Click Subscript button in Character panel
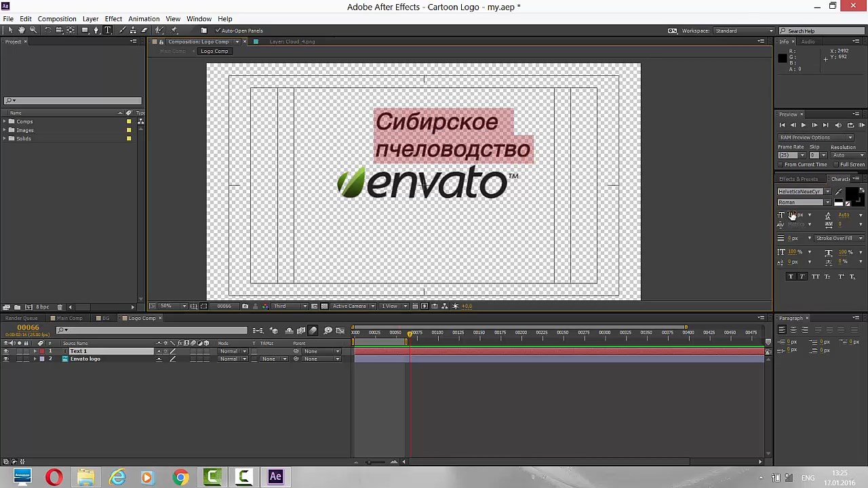The width and height of the screenshot is (868, 488). coord(852,277)
